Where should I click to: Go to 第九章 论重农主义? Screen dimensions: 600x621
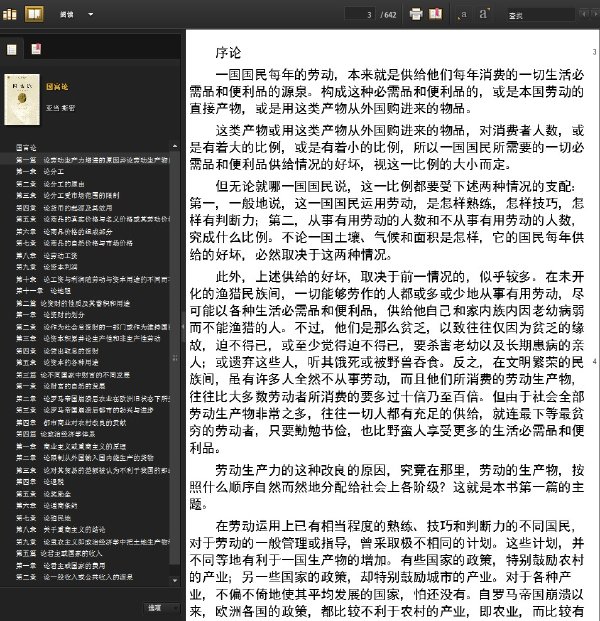pyautogui.click(x=93, y=542)
